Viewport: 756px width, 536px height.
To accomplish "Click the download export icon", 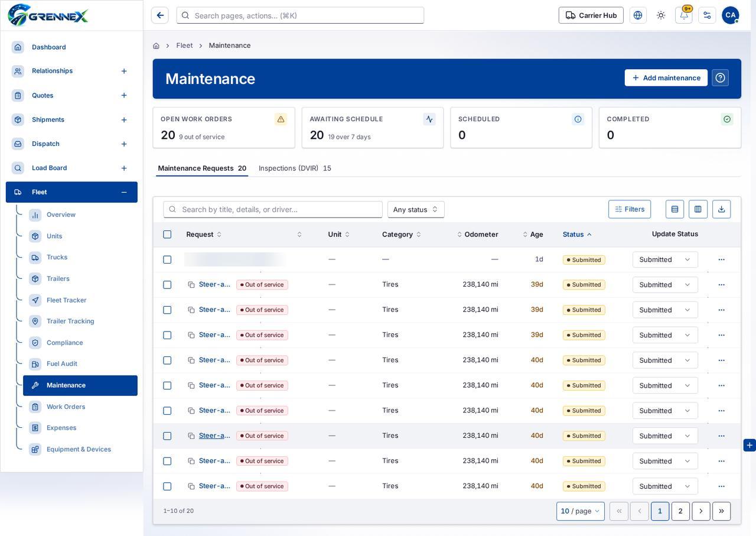I will tap(721, 209).
